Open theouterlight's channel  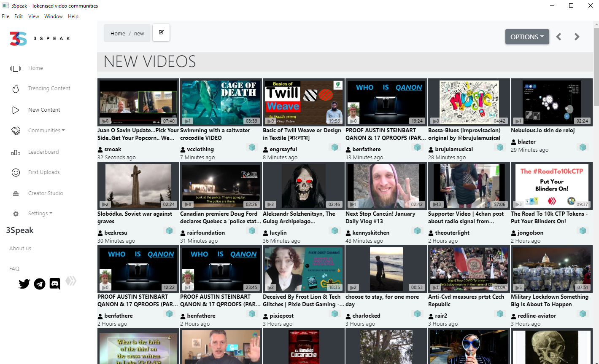pyautogui.click(x=452, y=233)
